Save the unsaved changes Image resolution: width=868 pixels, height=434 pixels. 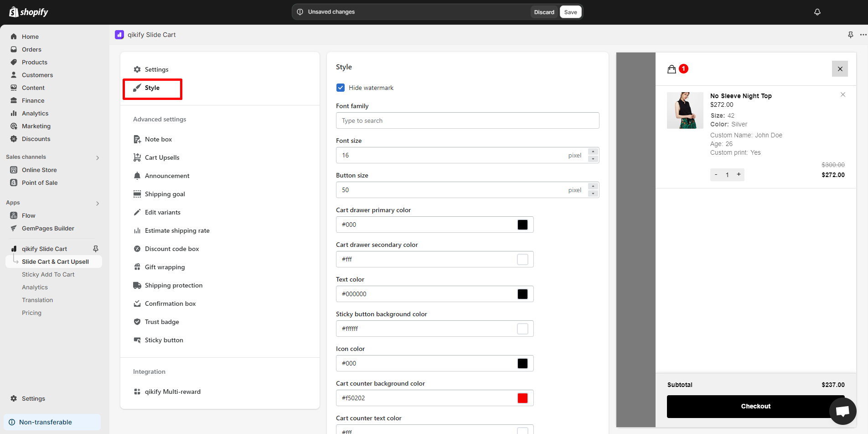pyautogui.click(x=570, y=12)
